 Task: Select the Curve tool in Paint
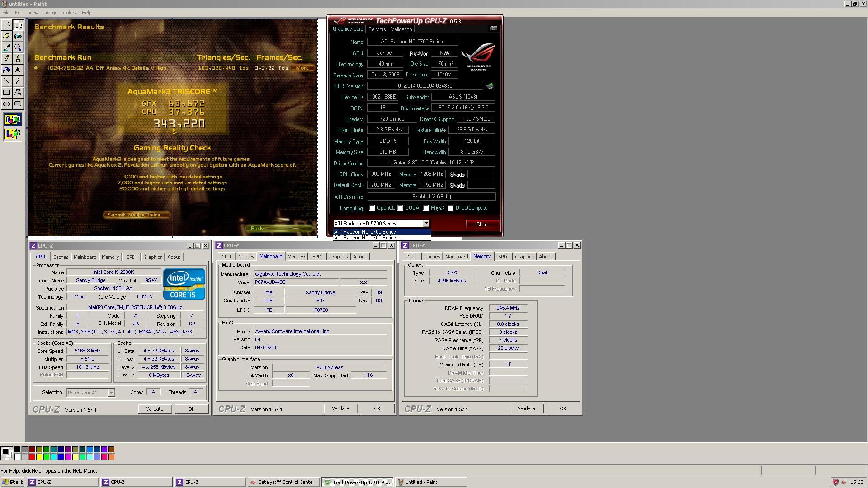point(18,81)
